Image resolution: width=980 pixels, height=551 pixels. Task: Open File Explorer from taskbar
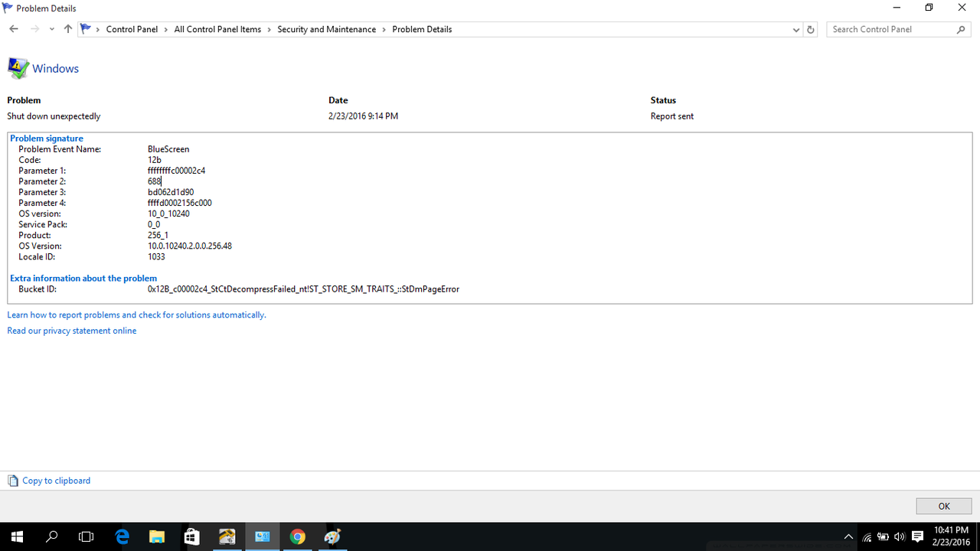(157, 536)
